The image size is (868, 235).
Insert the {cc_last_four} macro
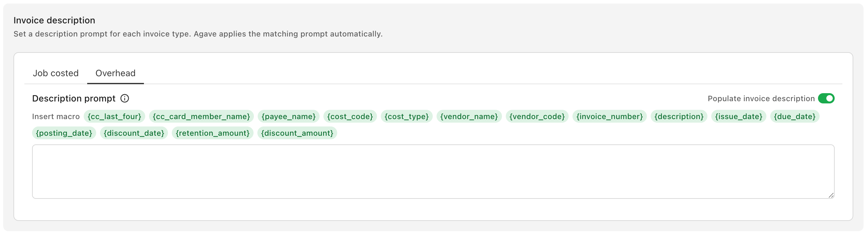tap(114, 117)
